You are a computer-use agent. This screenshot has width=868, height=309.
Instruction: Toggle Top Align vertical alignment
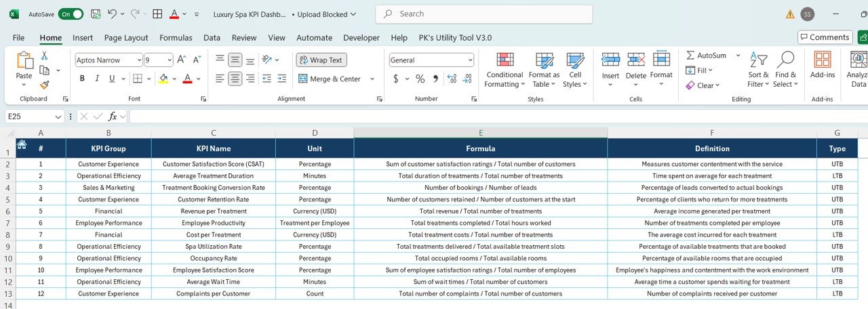click(x=220, y=60)
